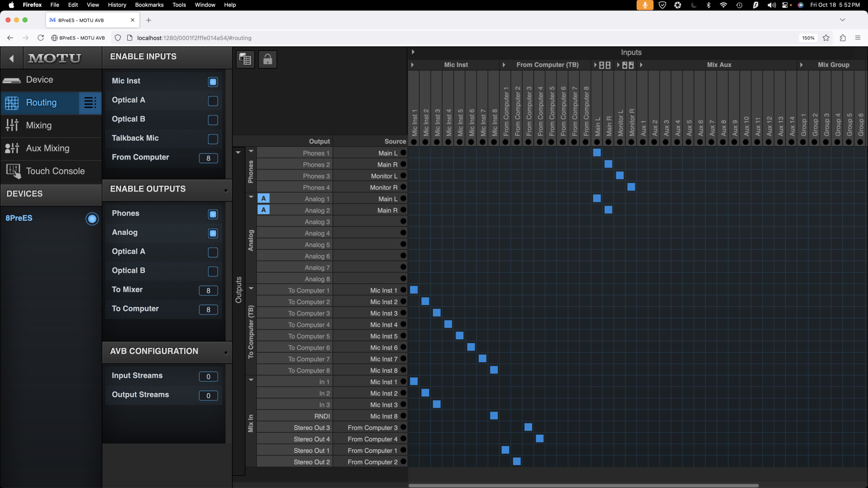Collapse the Mix In output group
The image size is (868, 488).
click(251, 380)
